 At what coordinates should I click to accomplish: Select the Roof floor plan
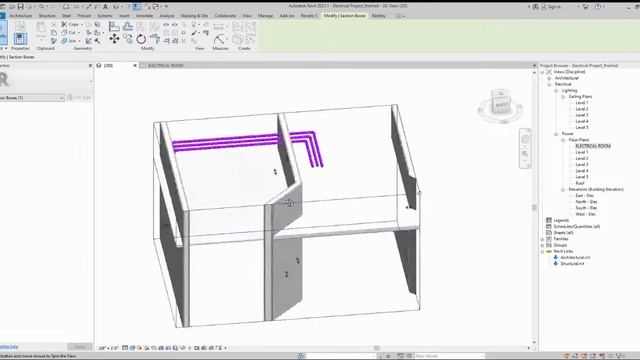(580, 183)
